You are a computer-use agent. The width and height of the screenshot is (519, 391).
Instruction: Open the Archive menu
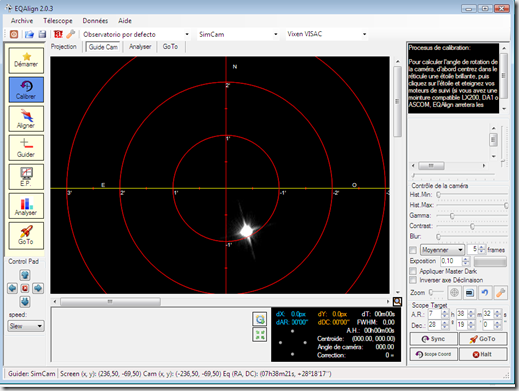(x=22, y=21)
